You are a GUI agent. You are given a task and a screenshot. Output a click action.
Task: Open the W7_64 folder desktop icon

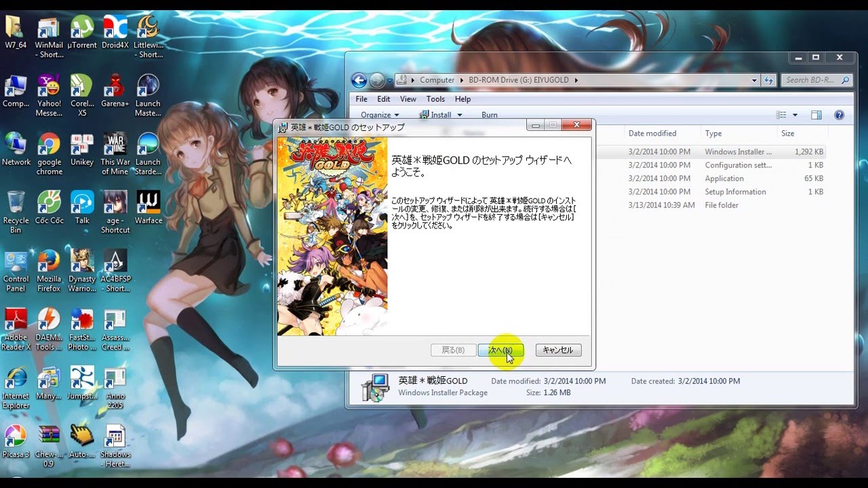(x=15, y=33)
